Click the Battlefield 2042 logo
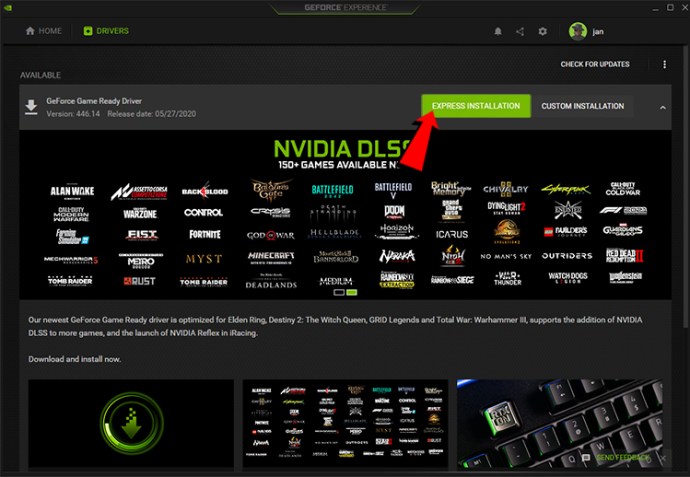The image size is (690, 477). pos(332,191)
